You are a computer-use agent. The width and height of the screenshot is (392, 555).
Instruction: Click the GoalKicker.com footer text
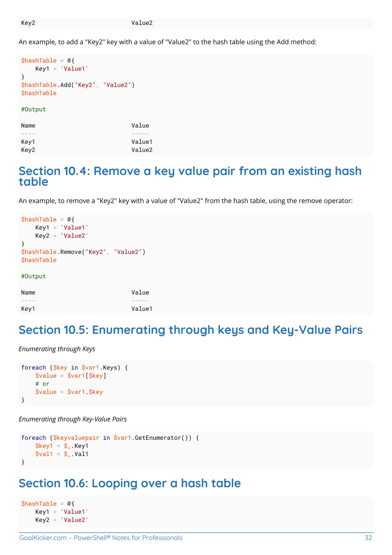[101, 538]
